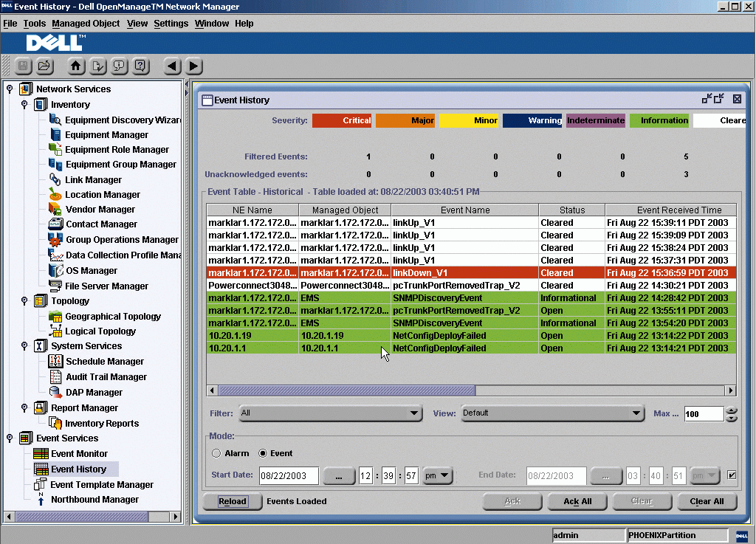Select the linkDown_V1 event row
This screenshot has width=756, height=544.
pyautogui.click(x=472, y=272)
